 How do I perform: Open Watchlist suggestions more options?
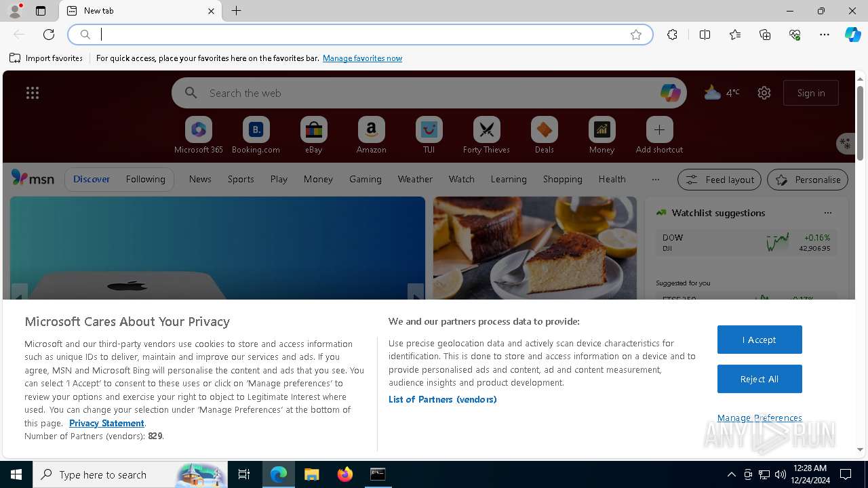(x=828, y=213)
